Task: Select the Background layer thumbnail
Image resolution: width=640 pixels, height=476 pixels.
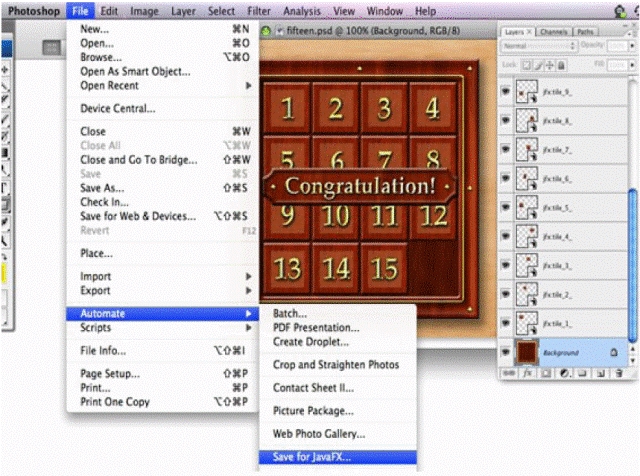Action: pos(527,351)
